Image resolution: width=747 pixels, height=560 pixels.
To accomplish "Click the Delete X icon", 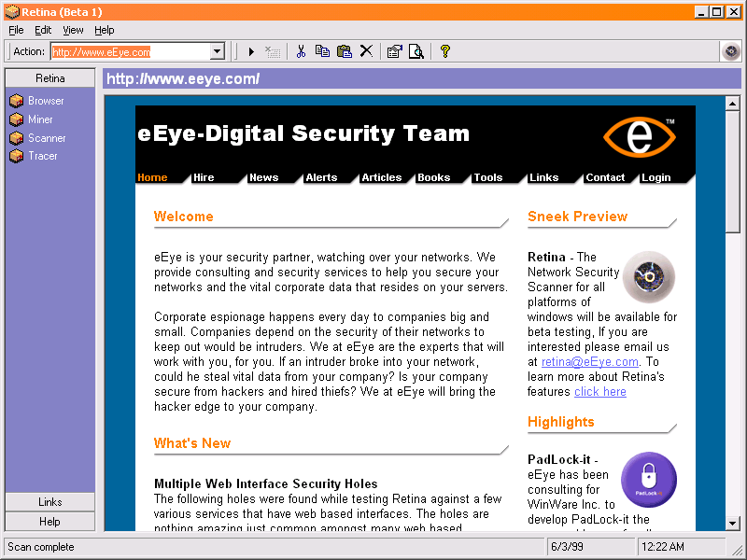I will [366, 51].
